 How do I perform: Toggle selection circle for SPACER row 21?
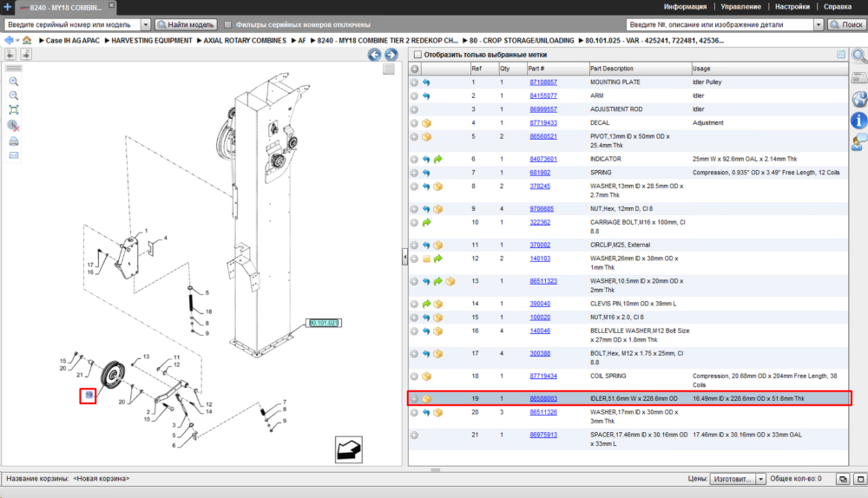414,435
